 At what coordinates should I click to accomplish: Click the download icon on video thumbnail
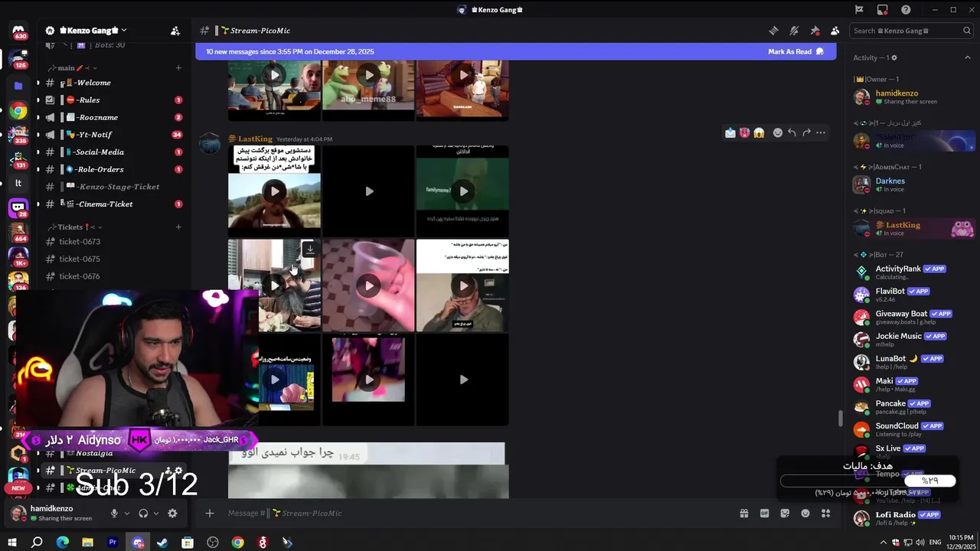tap(309, 249)
